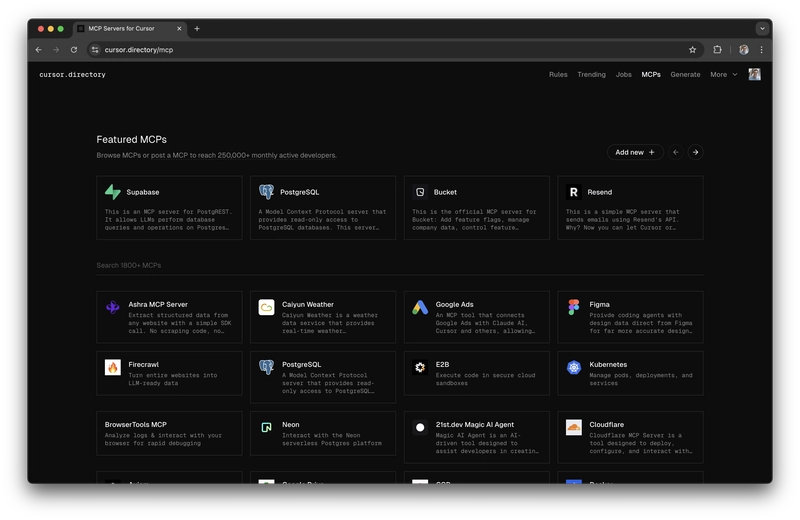Click the Cloudflare card title
The height and width of the screenshot is (520, 800).
click(607, 425)
